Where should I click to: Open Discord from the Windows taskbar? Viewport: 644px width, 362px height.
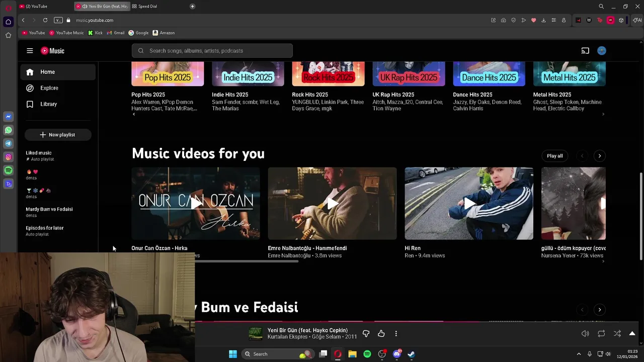point(396,354)
